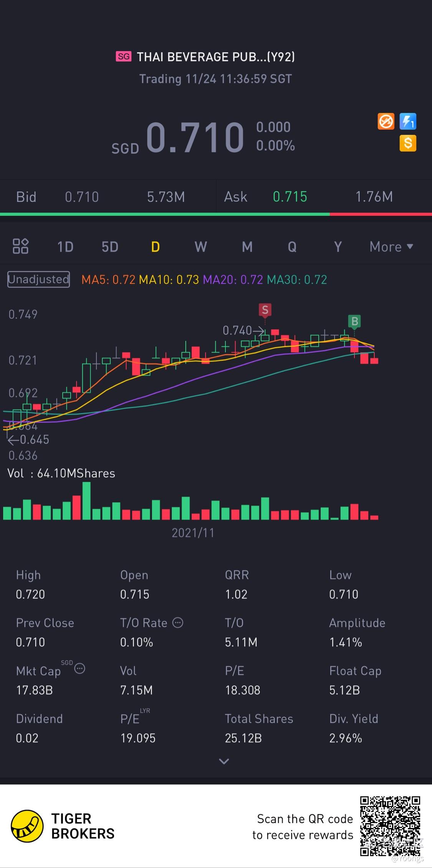This screenshot has height=868, width=432.
Task: Switch chart to 1D view
Action: (x=65, y=247)
